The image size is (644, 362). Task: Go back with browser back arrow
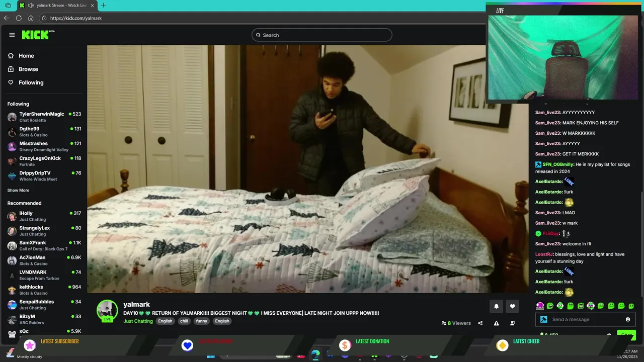(7, 18)
